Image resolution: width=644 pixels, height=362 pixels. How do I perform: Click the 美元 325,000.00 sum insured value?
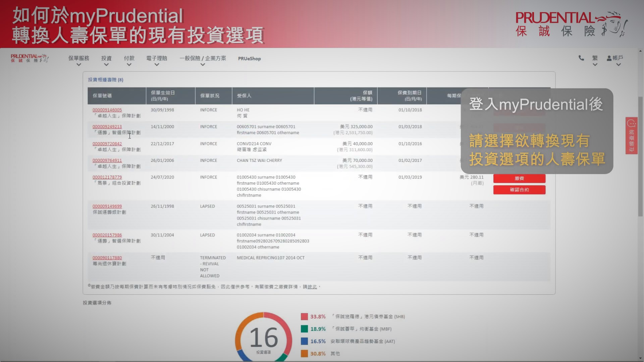click(356, 127)
